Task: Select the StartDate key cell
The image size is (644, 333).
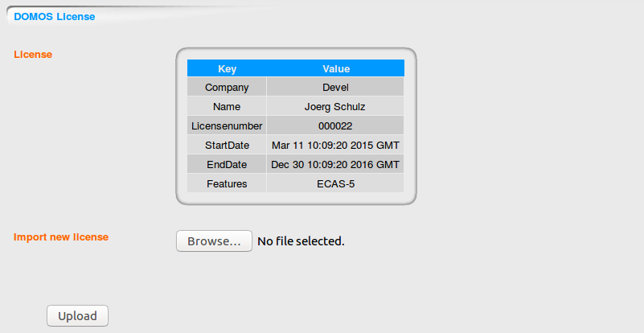Action: pyautogui.click(x=227, y=146)
